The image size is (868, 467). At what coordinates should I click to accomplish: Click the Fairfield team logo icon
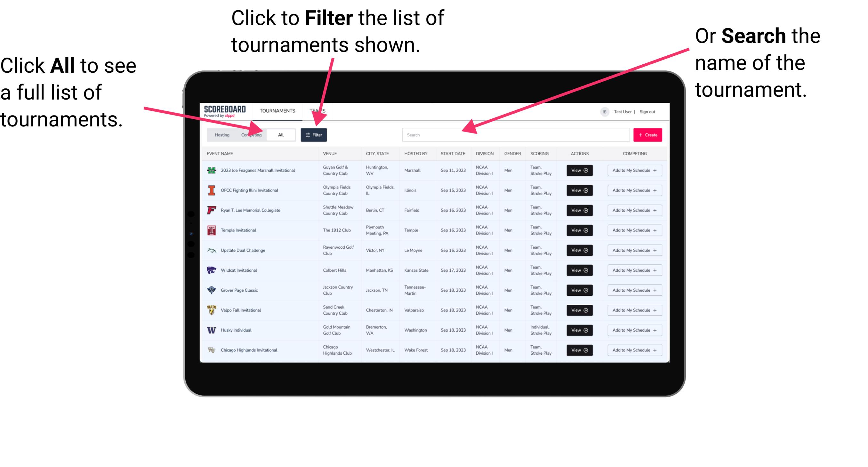(x=210, y=210)
